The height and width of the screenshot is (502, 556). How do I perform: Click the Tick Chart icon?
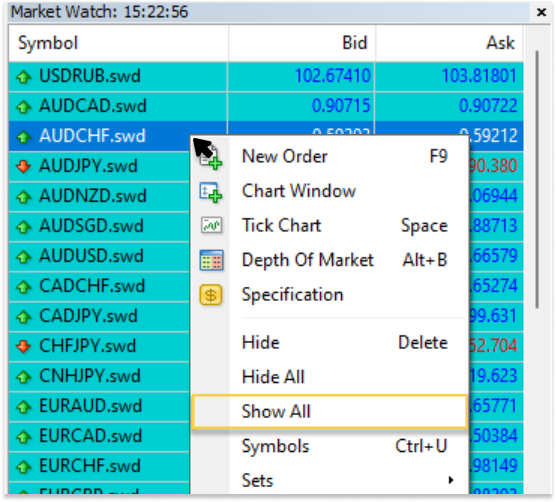[x=211, y=225]
